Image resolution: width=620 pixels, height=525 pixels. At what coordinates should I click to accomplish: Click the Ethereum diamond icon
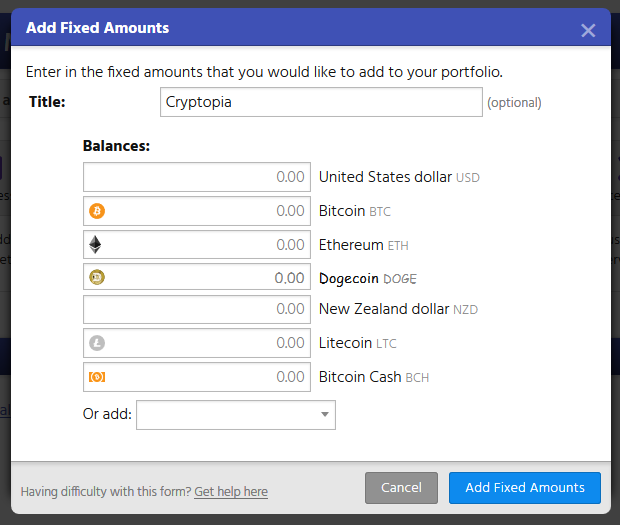pos(97,245)
